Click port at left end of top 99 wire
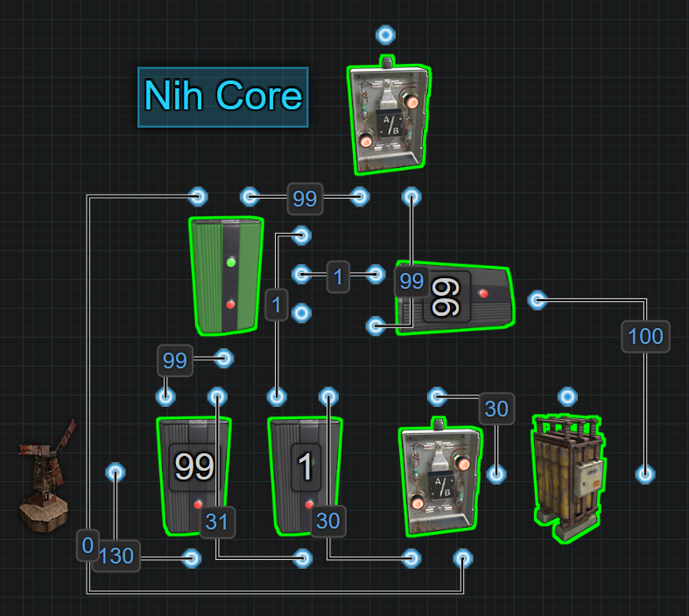The width and height of the screenshot is (689, 616). (250, 196)
